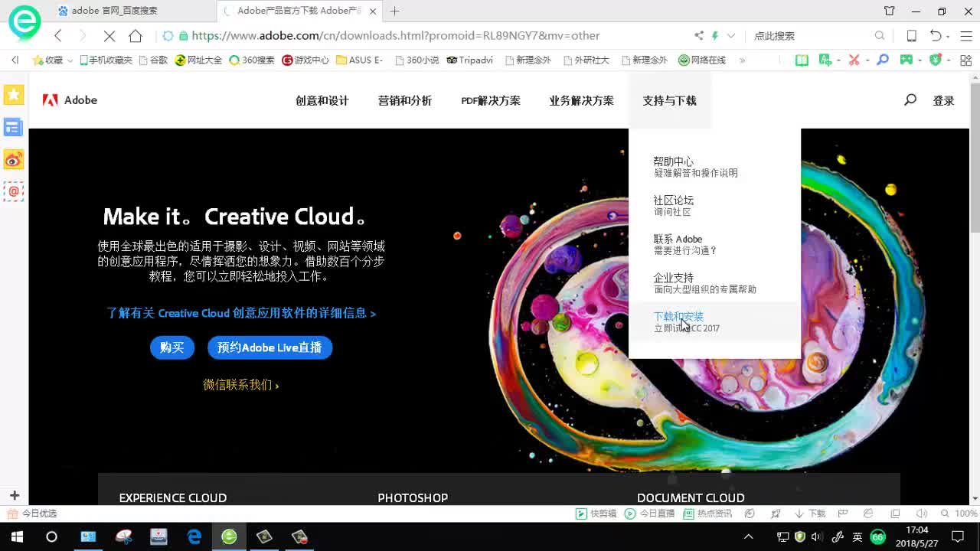Enable reading mode with the book icon
The height and width of the screenshot is (551, 980).
point(802,60)
